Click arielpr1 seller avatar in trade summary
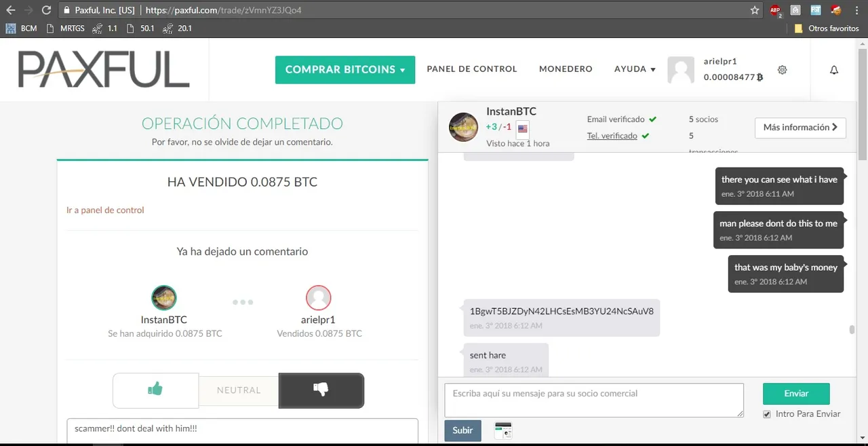This screenshot has width=868, height=446. (x=319, y=297)
